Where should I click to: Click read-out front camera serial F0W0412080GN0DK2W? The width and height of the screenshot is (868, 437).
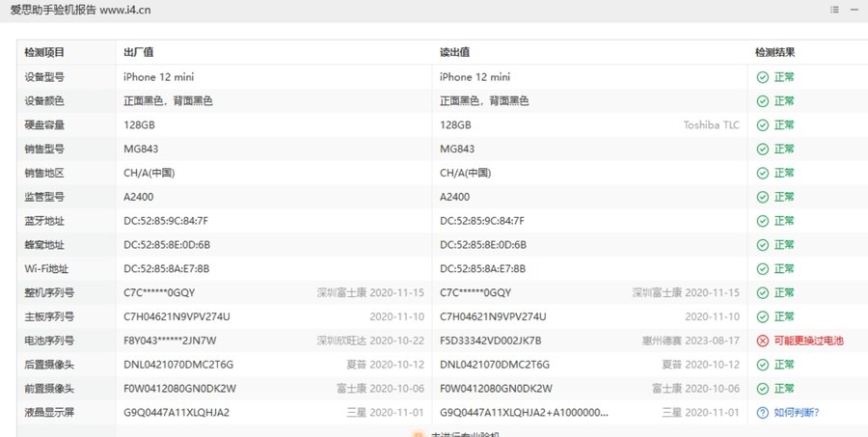click(x=496, y=388)
